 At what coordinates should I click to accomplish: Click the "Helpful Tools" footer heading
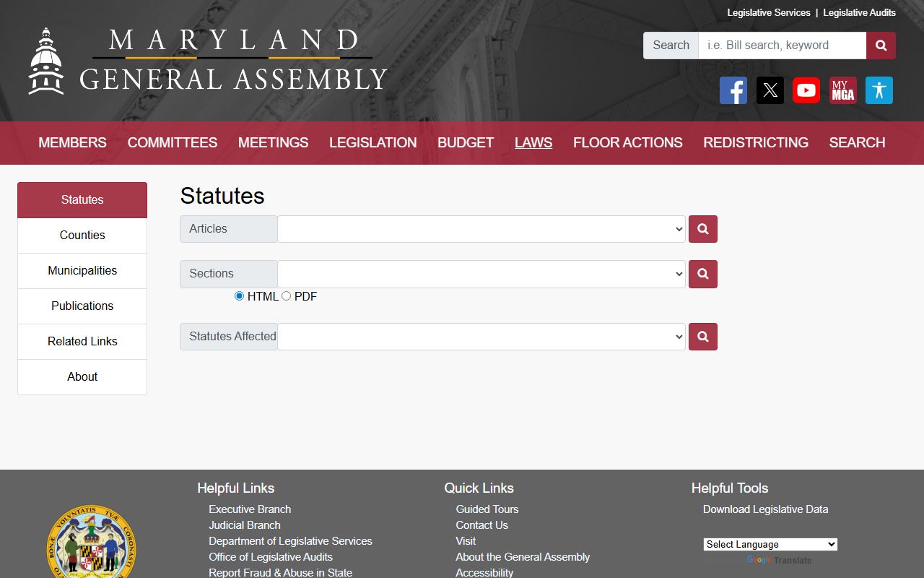tap(730, 488)
